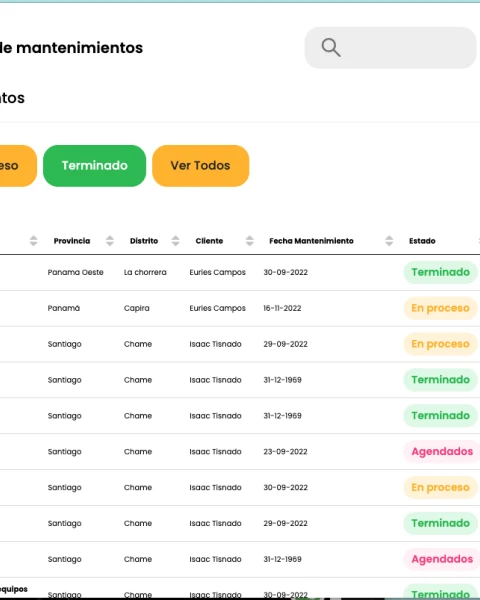The image size is (480, 600).
Task: Sort by the Distrito column arrows
Action: 176,241
